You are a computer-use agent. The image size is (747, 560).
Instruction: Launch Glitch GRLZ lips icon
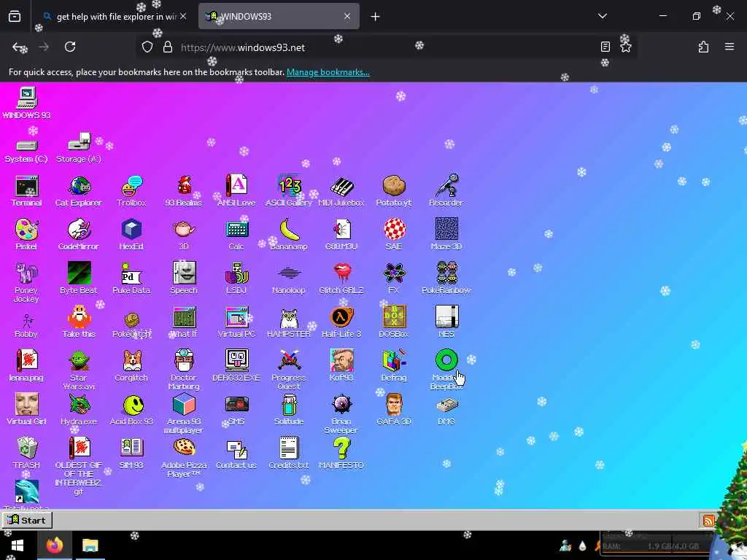(341, 278)
